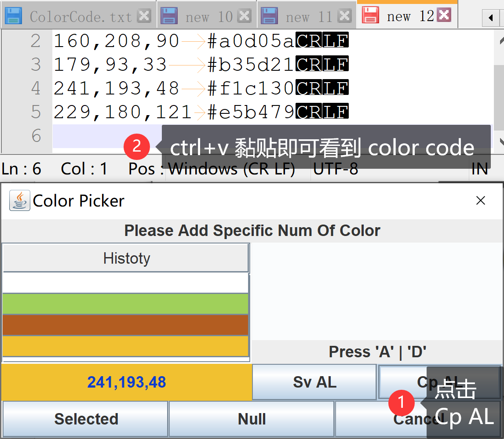The width and height of the screenshot is (504, 439).
Task: Click the red unsaved icon on new 12 tab
Action: 371,15
